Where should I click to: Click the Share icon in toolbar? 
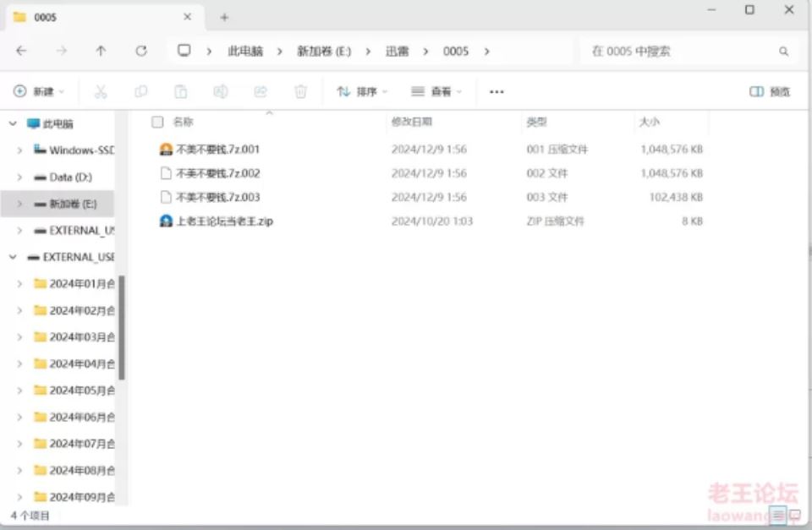click(x=261, y=91)
